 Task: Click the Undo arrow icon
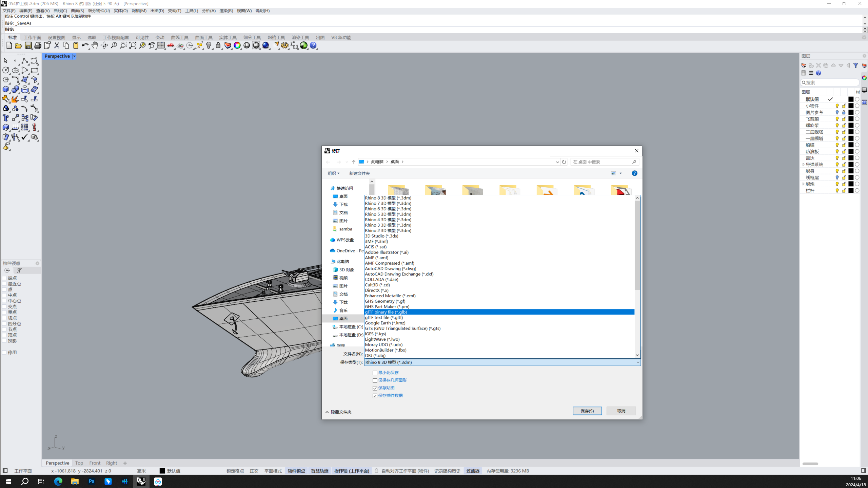pyautogui.click(x=85, y=45)
